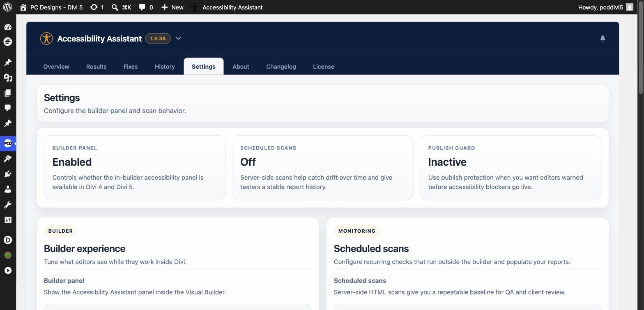Image resolution: width=644 pixels, height=310 pixels.
Task: Select the highlighted PCD sidebar icon
Action: click(x=8, y=143)
